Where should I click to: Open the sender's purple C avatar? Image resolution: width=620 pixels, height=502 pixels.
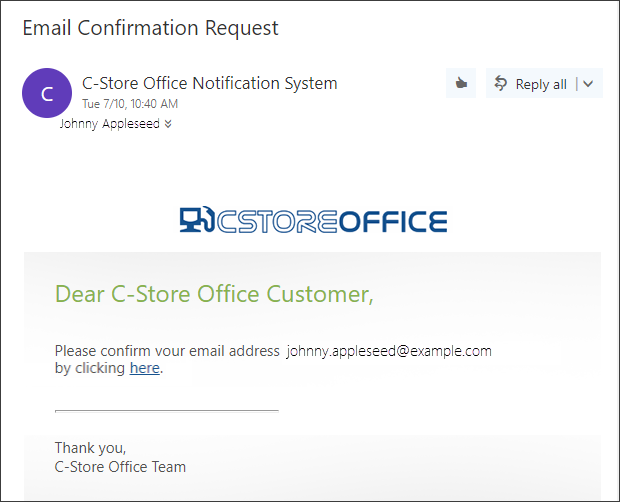47,93
